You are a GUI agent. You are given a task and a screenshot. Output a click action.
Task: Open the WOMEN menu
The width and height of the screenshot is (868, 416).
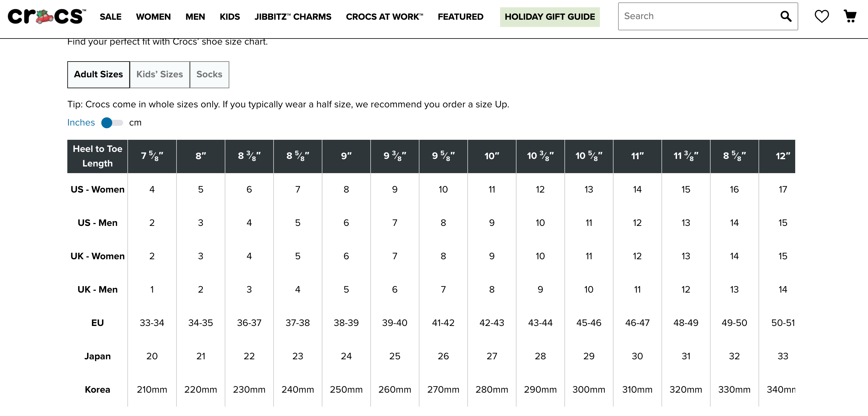(x=153, y=17)
